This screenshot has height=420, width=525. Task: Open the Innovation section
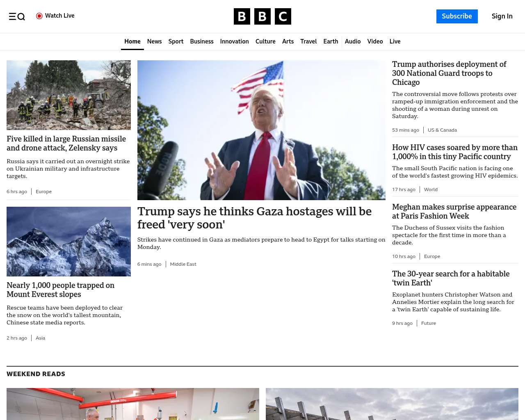(x=235, y=41)
